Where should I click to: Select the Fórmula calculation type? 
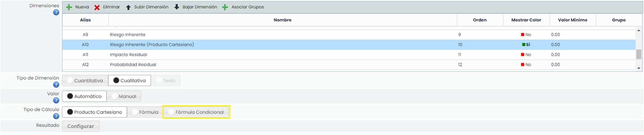click(x=145, y=112)
